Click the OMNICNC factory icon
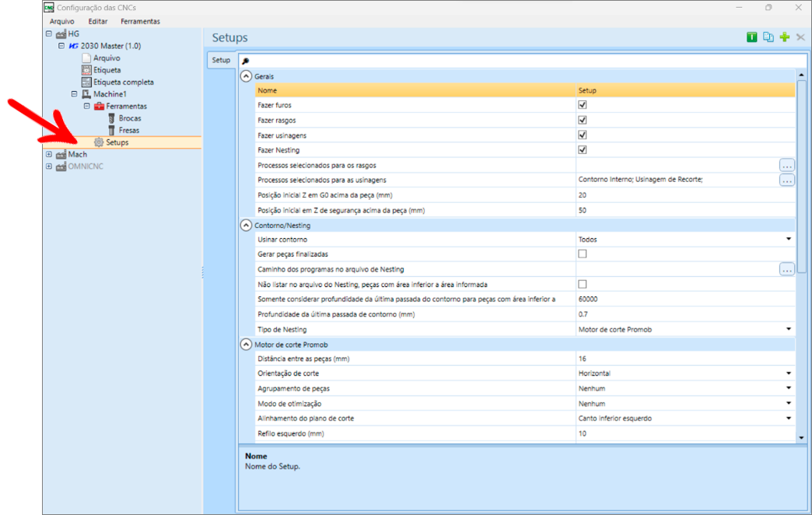812x515 pixels. coord(61,166)
